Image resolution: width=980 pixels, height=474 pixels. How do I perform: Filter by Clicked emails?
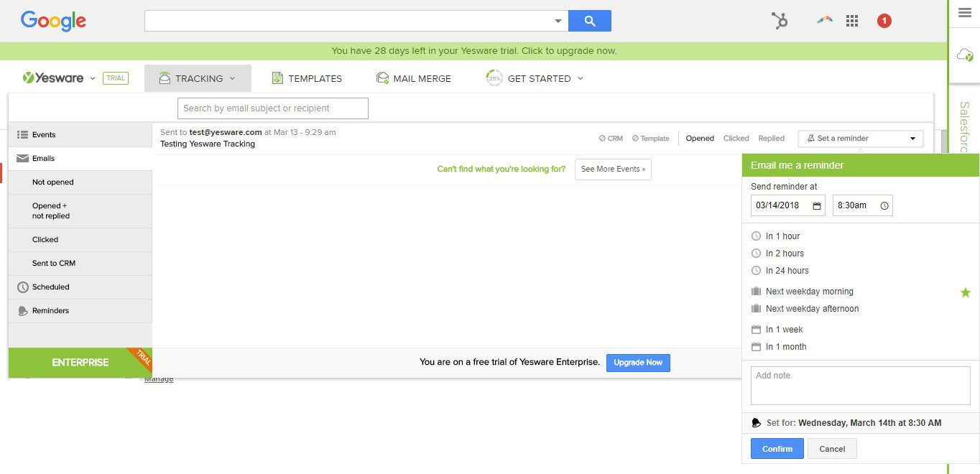(80, 240)
